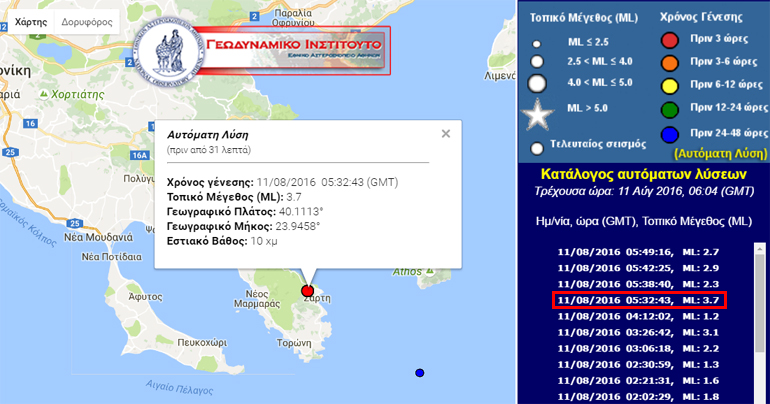Close the Αυτόματη Λύση info popup
The width and height of the screenshot is (770, 404).
click(x=446, y=134)
